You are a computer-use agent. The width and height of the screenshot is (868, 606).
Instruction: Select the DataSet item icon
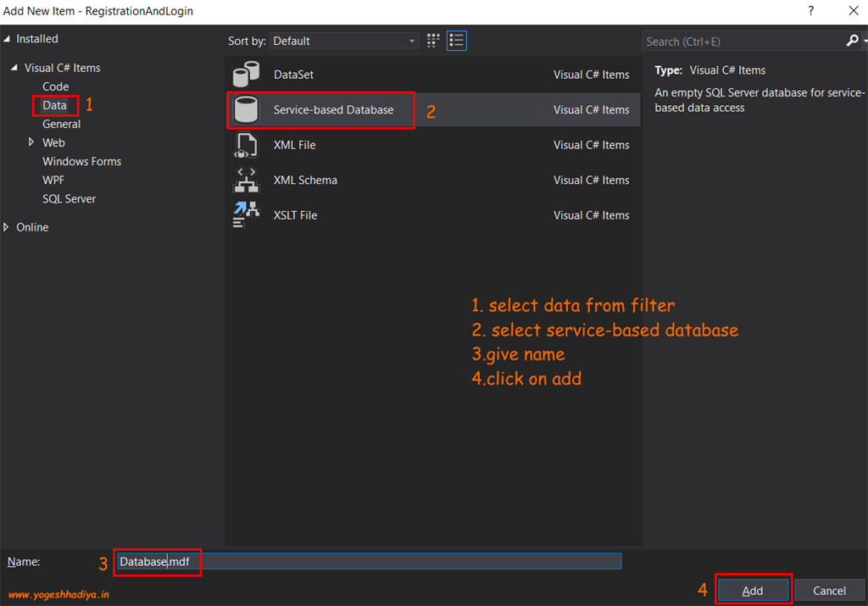coord(246,74)
